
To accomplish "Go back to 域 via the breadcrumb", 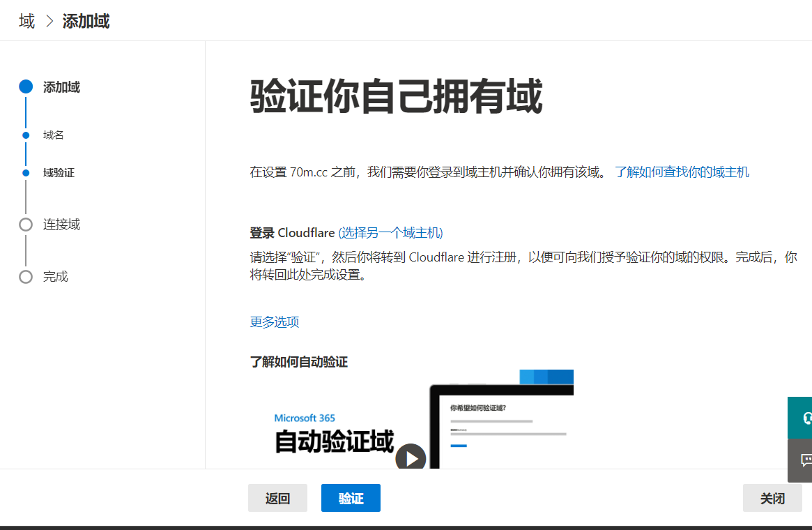I will (x=26, y=22).
